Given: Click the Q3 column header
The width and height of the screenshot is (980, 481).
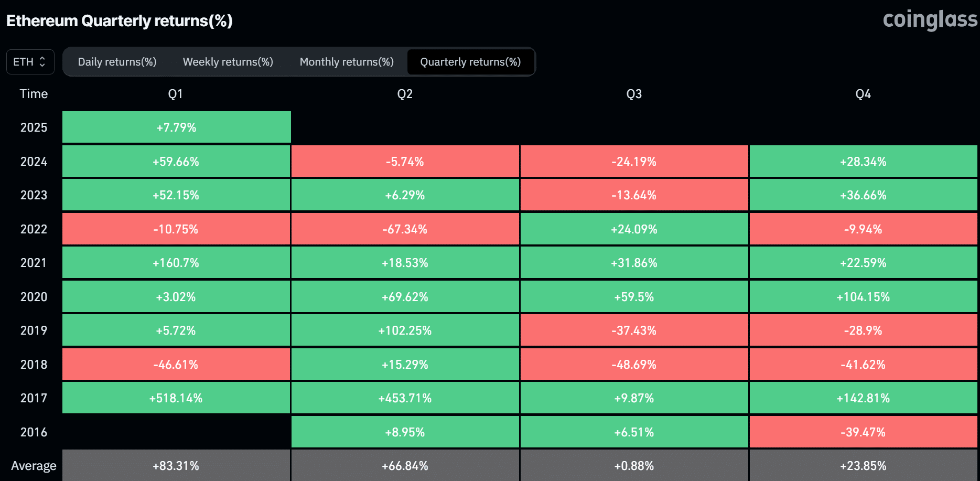Looking at the screenshot, I should click(634, 94).
